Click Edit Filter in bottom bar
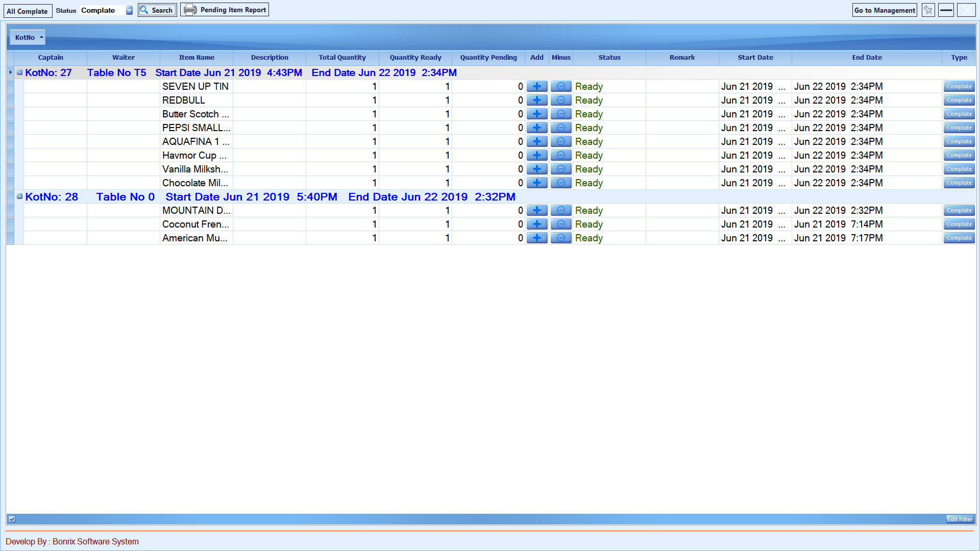Image resolution: width=980 pixels, height=551 pixels. click(x=960, y=519)
